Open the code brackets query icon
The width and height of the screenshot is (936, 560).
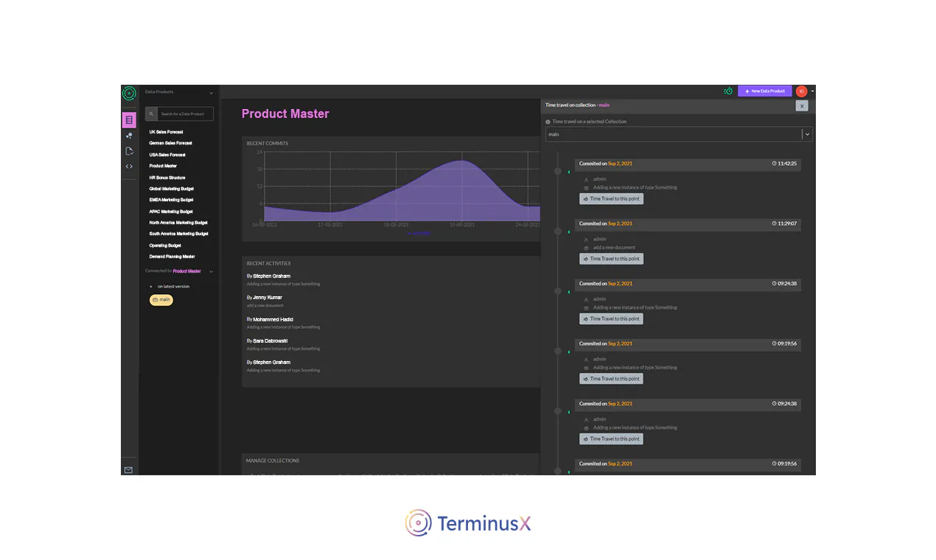click(129, 167)
